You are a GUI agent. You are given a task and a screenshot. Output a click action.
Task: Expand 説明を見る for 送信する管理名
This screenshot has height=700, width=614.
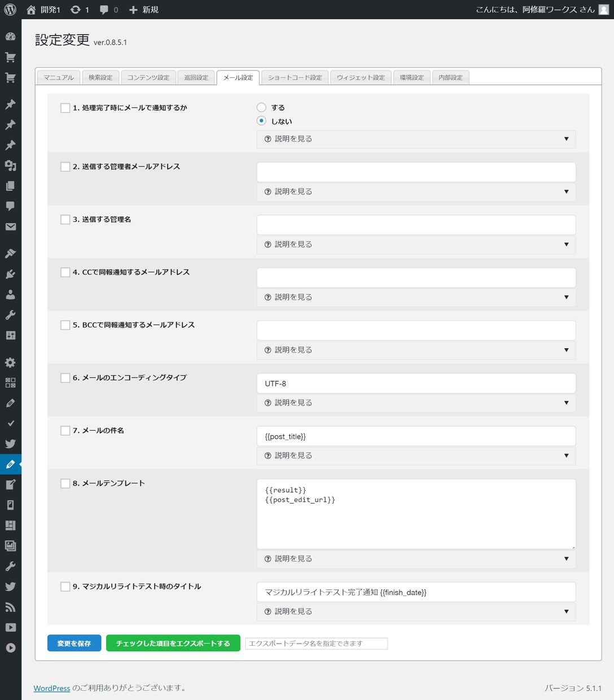point(416,244)
